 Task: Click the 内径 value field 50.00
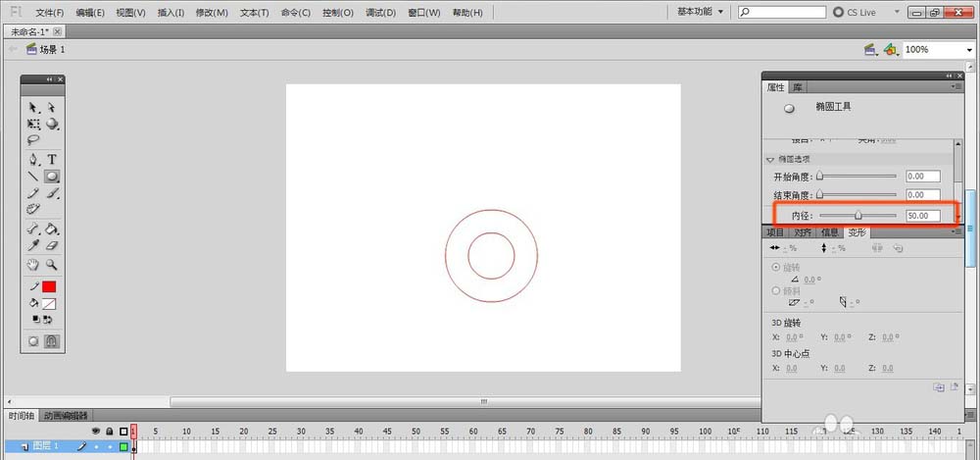coord(923,216)
